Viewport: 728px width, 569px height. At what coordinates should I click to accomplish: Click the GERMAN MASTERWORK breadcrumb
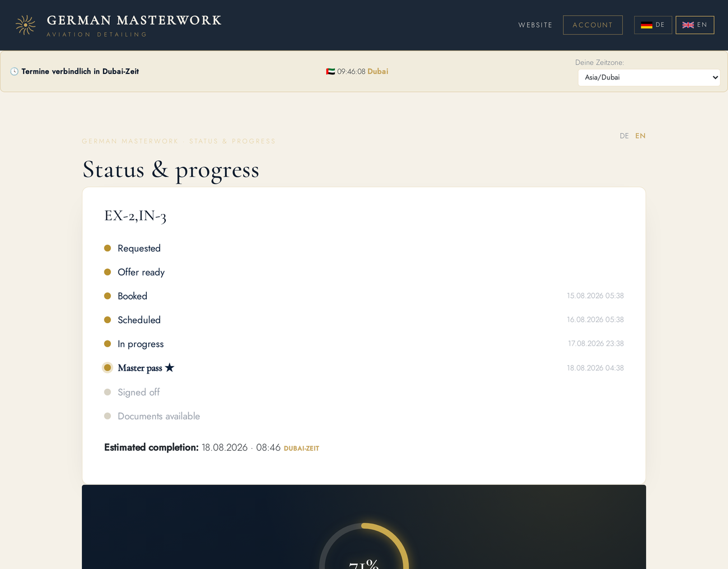point(130,141)
